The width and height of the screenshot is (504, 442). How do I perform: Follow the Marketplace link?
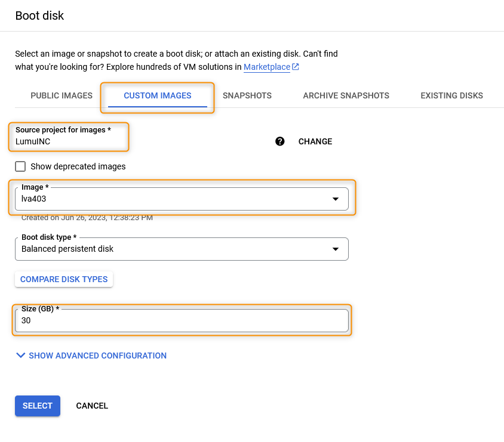(267, 67)
